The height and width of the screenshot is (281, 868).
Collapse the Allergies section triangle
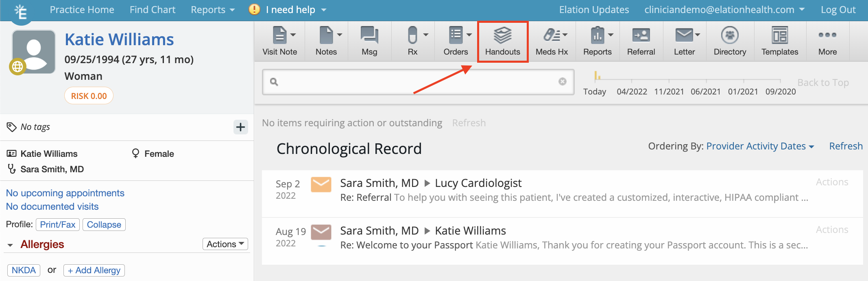(x=11, y=245)
